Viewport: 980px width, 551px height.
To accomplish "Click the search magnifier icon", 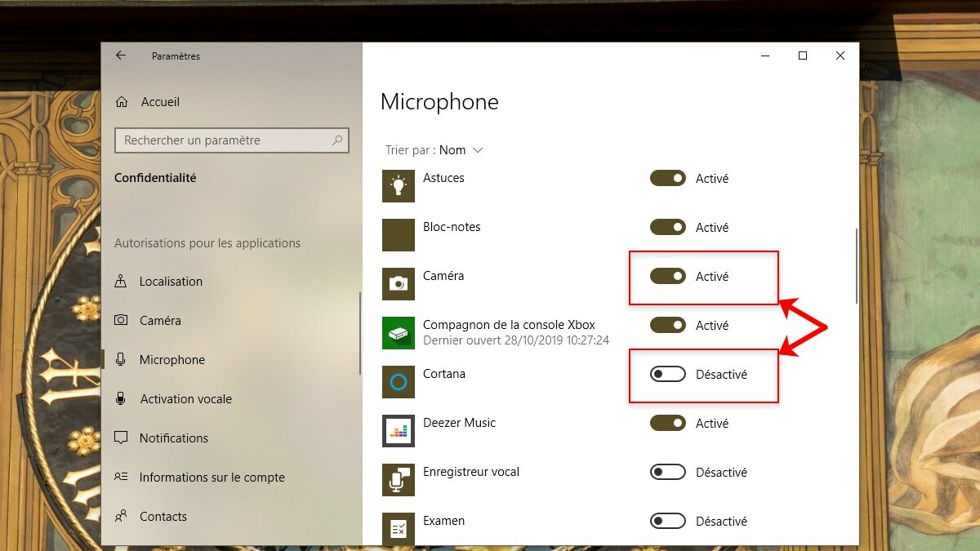I will click(x=336, y=140).
